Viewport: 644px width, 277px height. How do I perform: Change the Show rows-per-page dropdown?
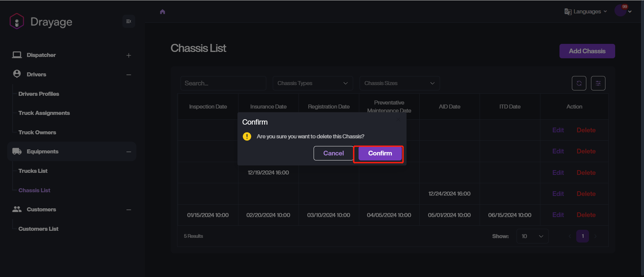tap(532, 236)
